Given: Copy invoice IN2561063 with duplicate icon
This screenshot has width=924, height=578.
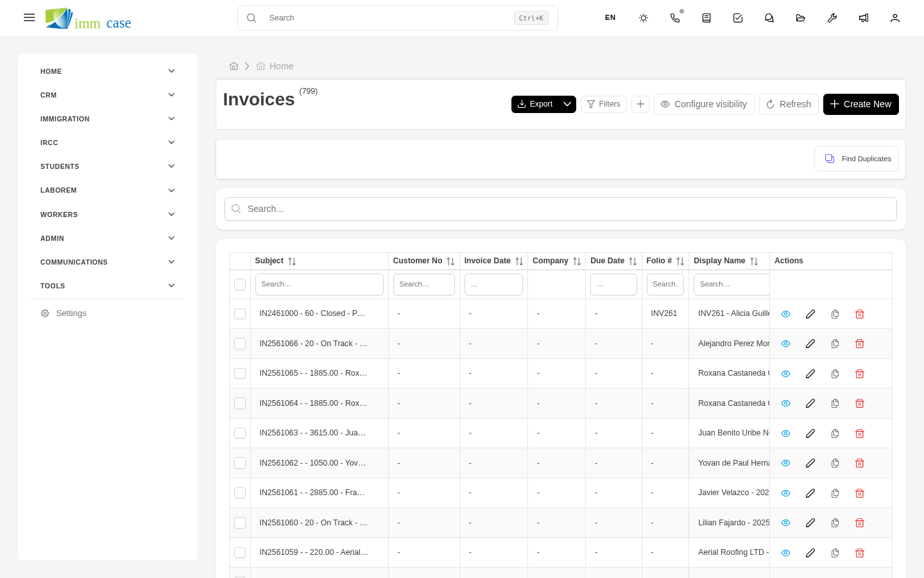Looking at the screenshot, I should pyautogui.click(x=835, y=433).
